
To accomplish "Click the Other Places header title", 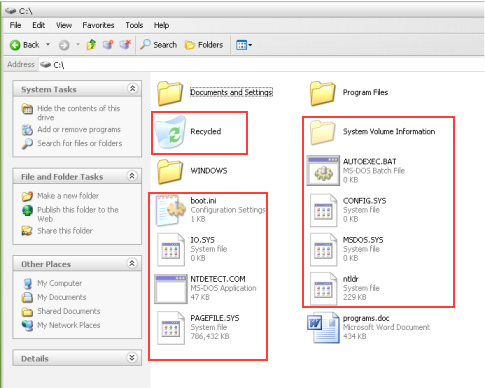I will [x=46, y=264].
